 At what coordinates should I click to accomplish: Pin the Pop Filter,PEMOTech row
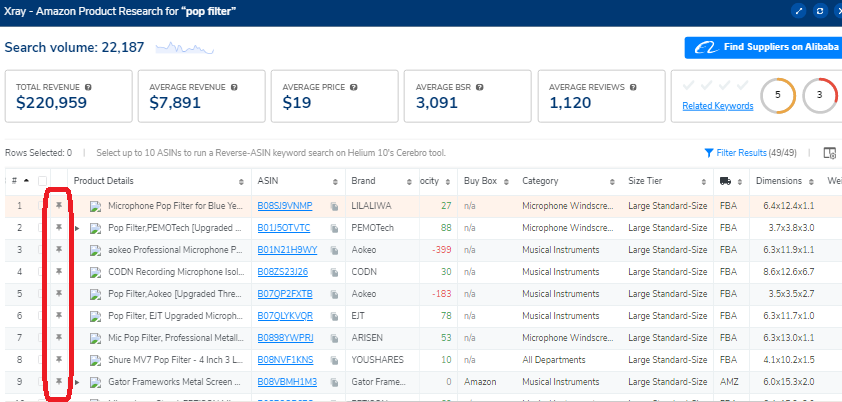click(59, 227)
